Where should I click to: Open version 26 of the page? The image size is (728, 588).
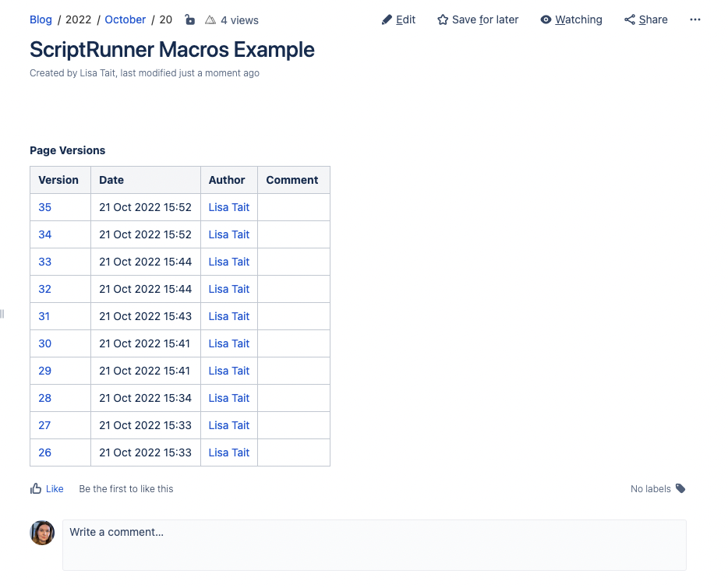[x=44, y=452]
